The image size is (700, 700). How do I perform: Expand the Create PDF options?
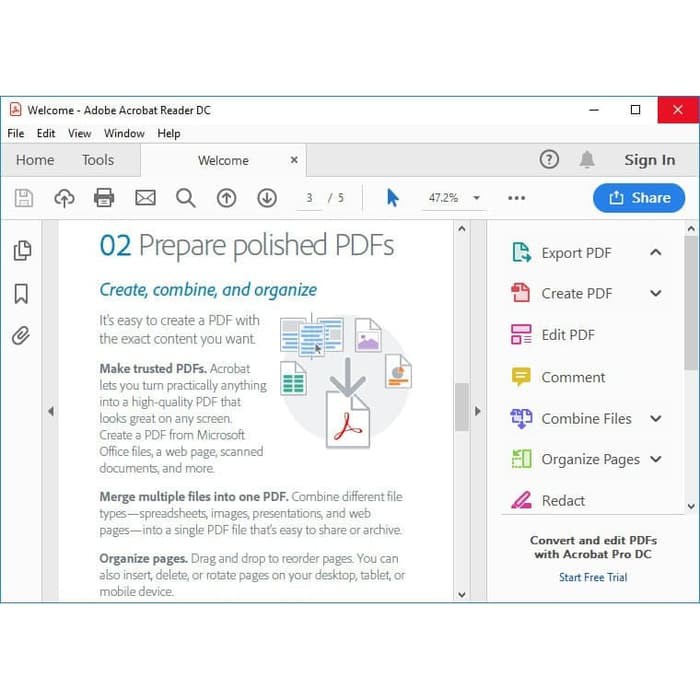[656, 293]
